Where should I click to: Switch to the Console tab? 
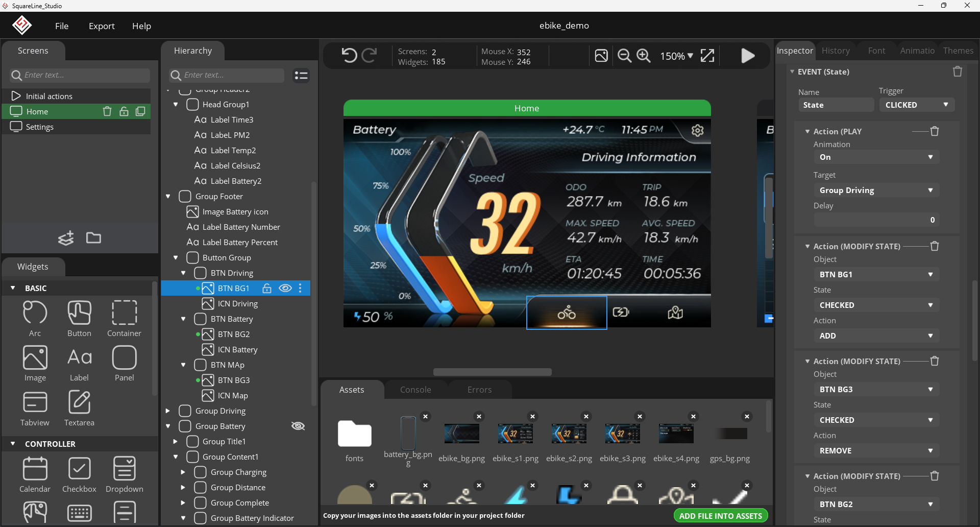(415, 390)
